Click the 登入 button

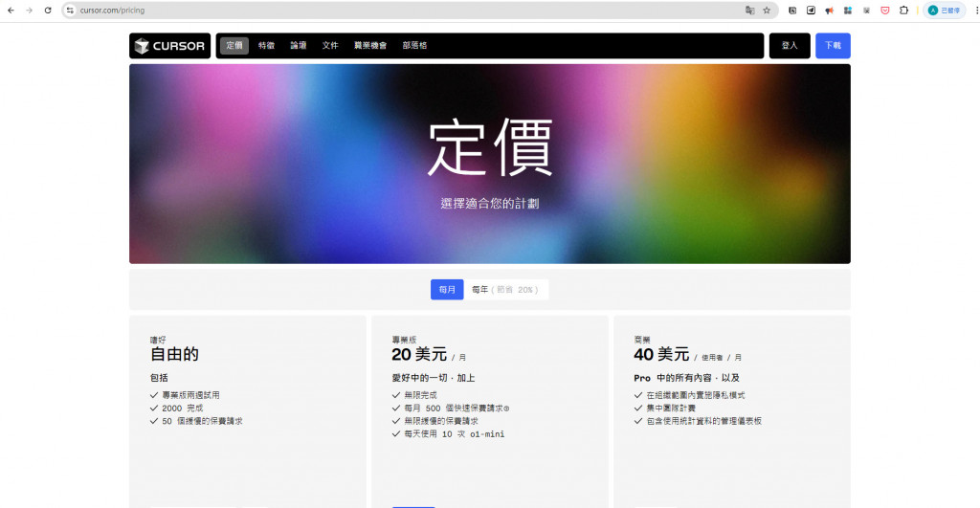tap(790, 46)
